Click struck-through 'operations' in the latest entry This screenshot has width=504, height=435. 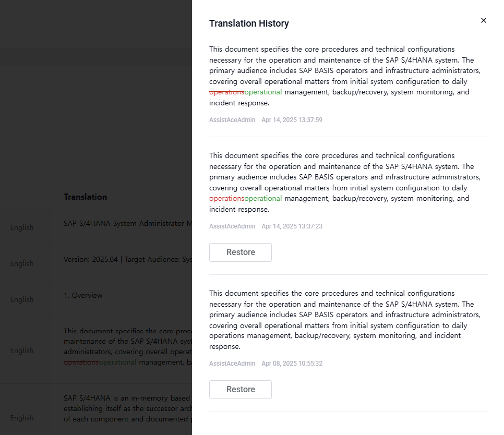(226, 92)
